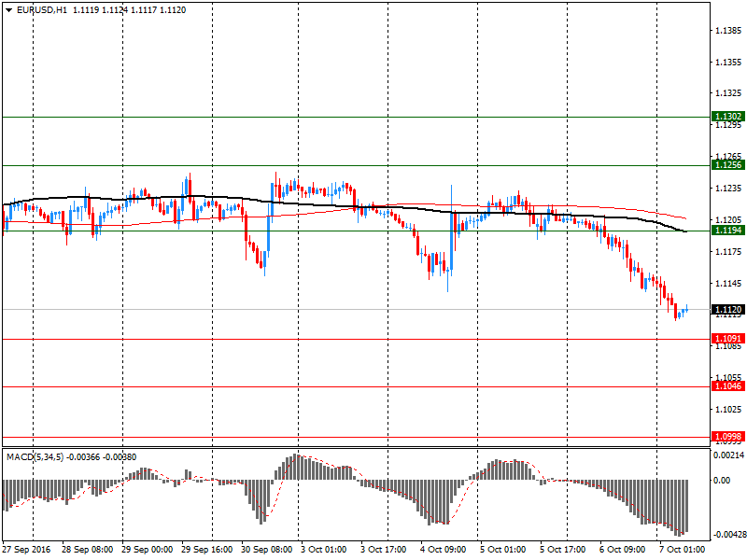Click the 27 Sep 2016 date label
Screen dimensions: 747x560
click(26, 550)
